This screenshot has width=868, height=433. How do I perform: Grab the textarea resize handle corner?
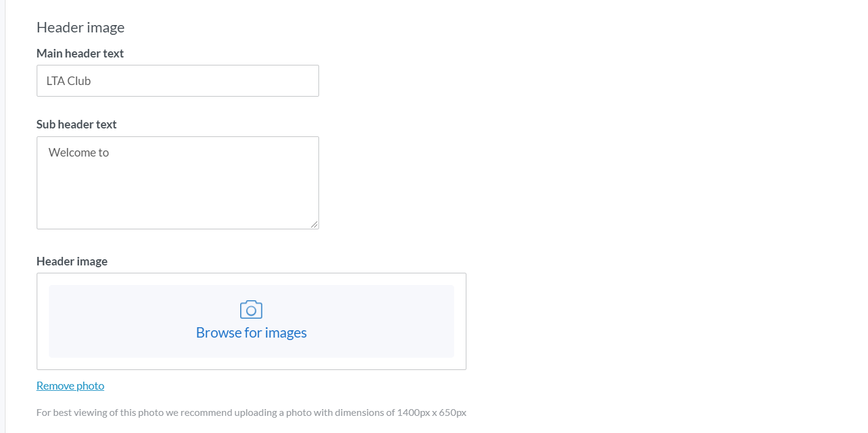(314, 224)
